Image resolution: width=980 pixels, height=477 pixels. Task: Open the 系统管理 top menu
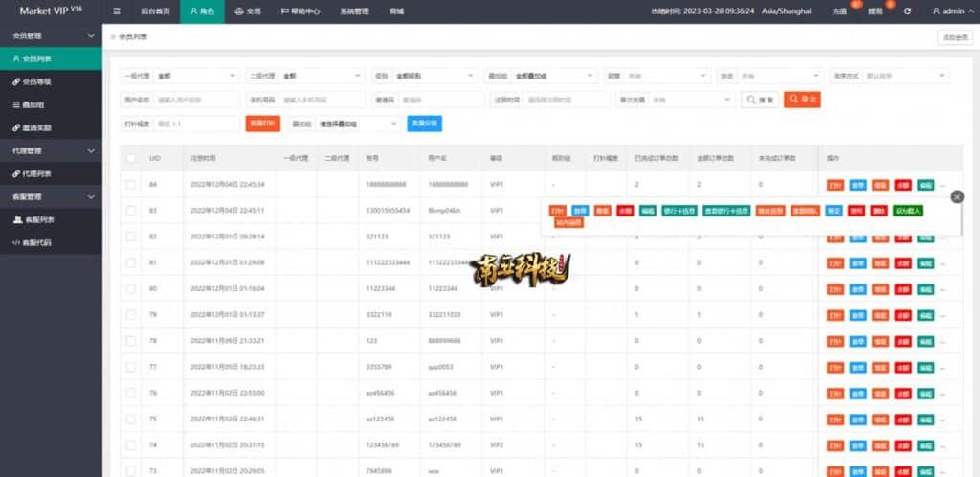(354, 11)
